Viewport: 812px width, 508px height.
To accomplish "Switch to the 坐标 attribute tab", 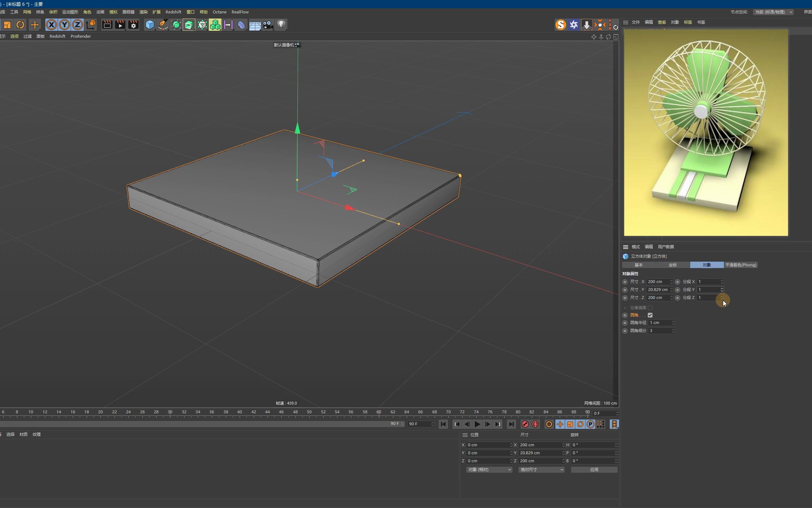I will point(673,265).
